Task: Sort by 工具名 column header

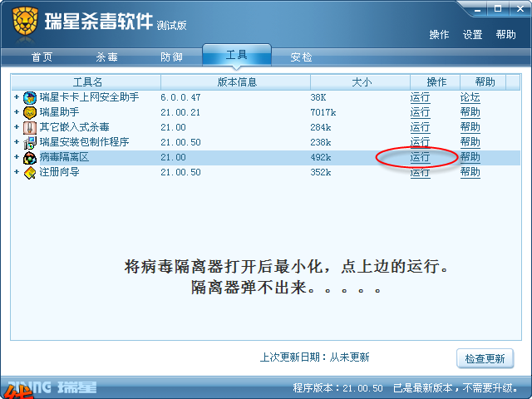Action: click(x=86, y=82)
